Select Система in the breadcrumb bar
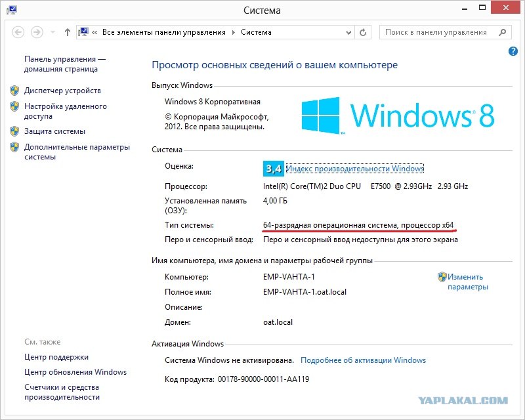Image resolution: width=525 pixels, height=420 pixels. (255, 31)
